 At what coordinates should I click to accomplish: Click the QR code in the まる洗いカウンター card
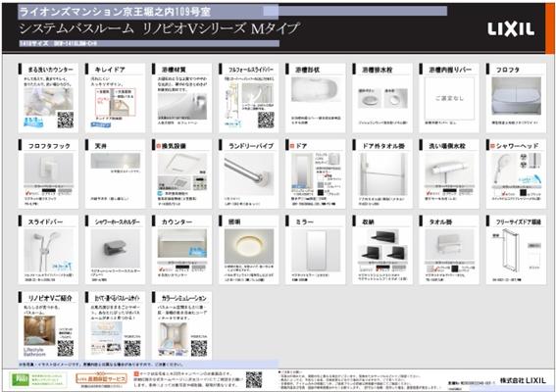click(66, 120)
